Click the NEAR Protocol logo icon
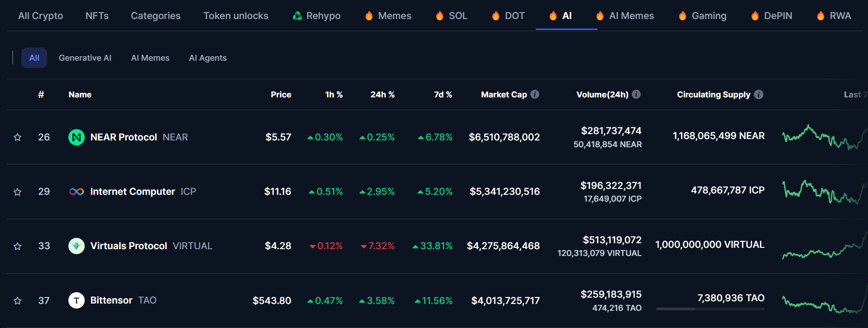868x328 pixels. pyautogui.click(x=77, y=137)
